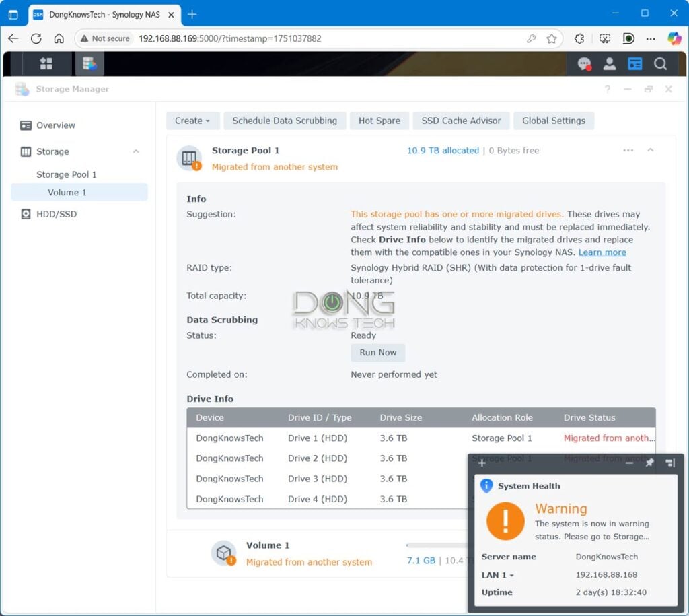Click the Drive Size column header
The height and width of the screenshot is (616, 689).
[401, 417]
